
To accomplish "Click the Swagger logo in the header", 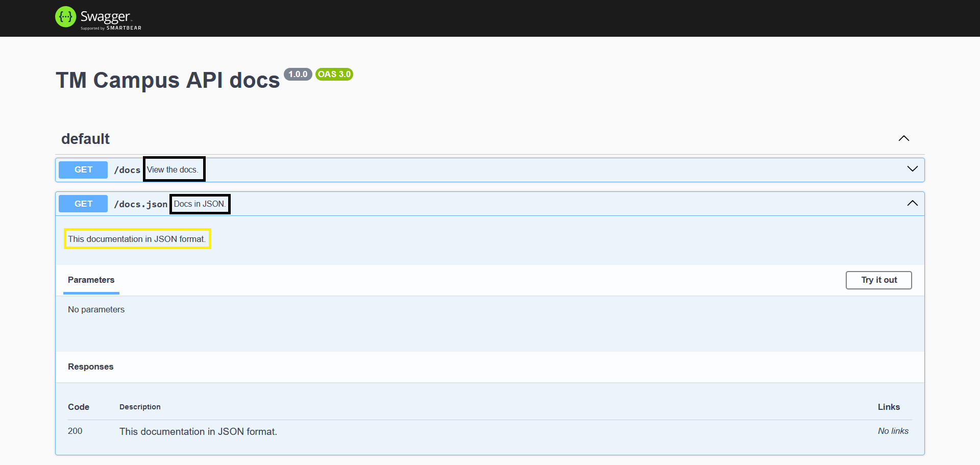I will coord(65,16).
